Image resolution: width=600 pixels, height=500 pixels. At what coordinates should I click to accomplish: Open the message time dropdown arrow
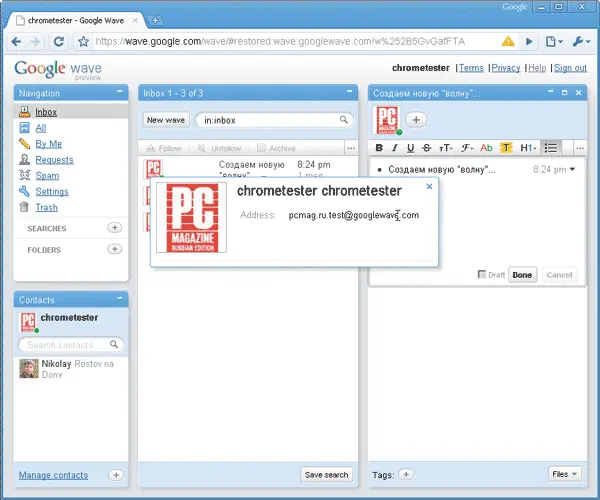[572, 169]
